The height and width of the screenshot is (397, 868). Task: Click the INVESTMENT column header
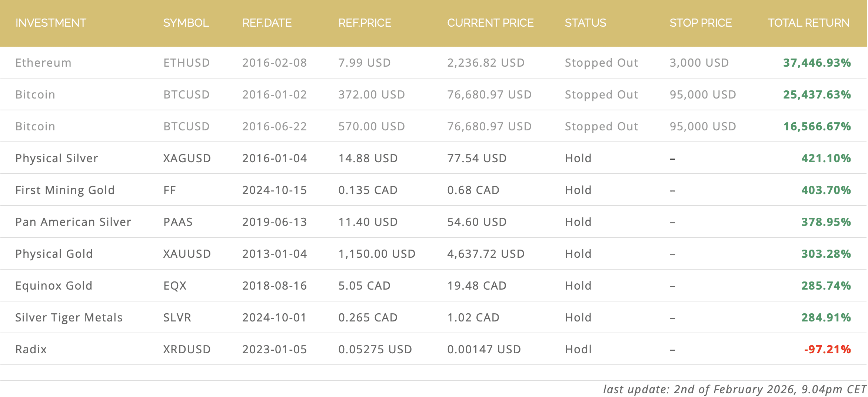pyautogui.click(x=51, y=23)
